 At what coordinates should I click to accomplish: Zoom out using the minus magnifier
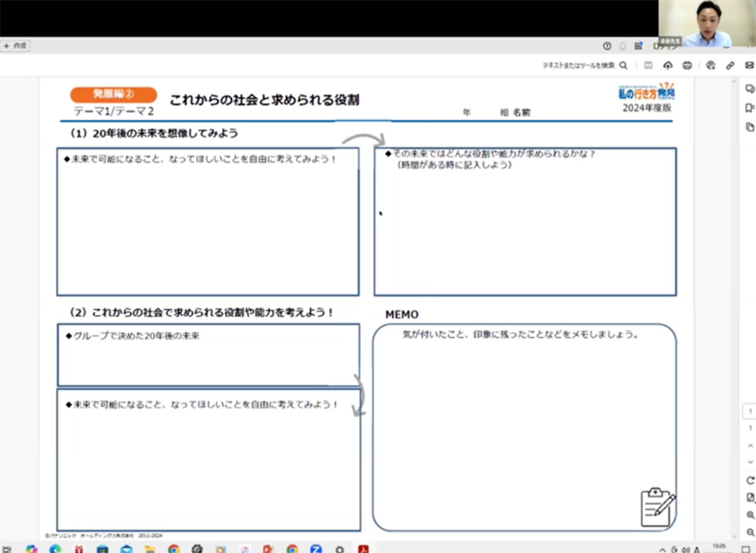point(750,531)
